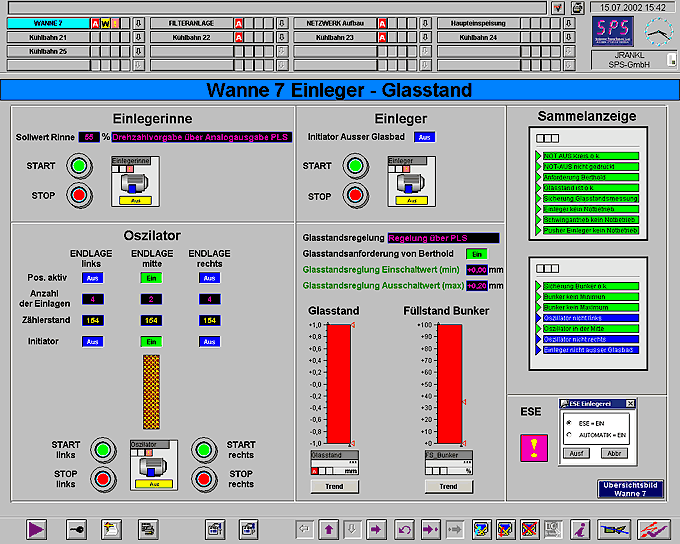680x544 pixels.
Task: Select the 'AUTOMATIK = EIN' radio button
Action: coord(569,434)
